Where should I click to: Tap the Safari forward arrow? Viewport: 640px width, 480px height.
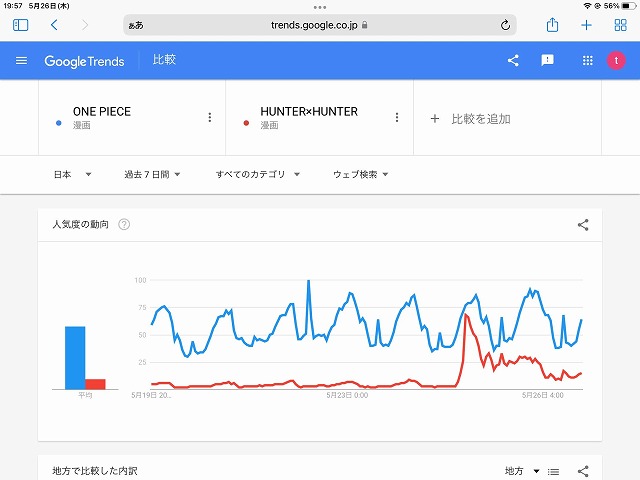(x=84, y=25)
